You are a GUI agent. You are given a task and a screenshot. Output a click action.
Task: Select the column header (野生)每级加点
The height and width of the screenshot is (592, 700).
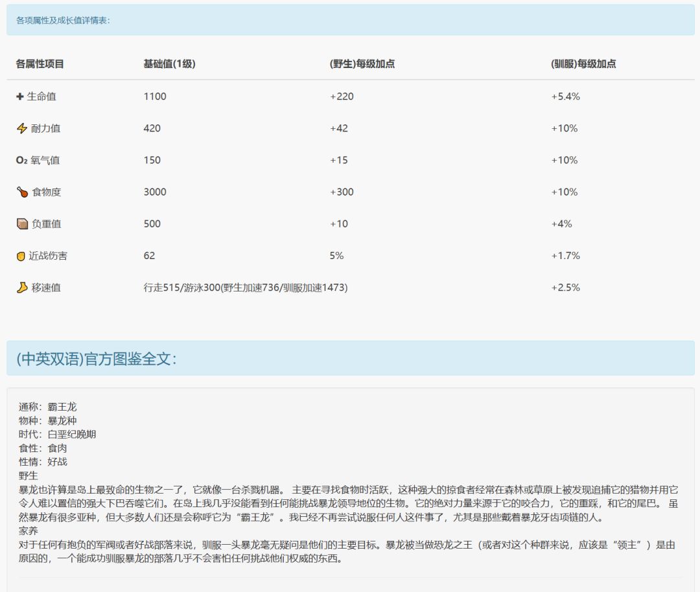click(362, 63)
